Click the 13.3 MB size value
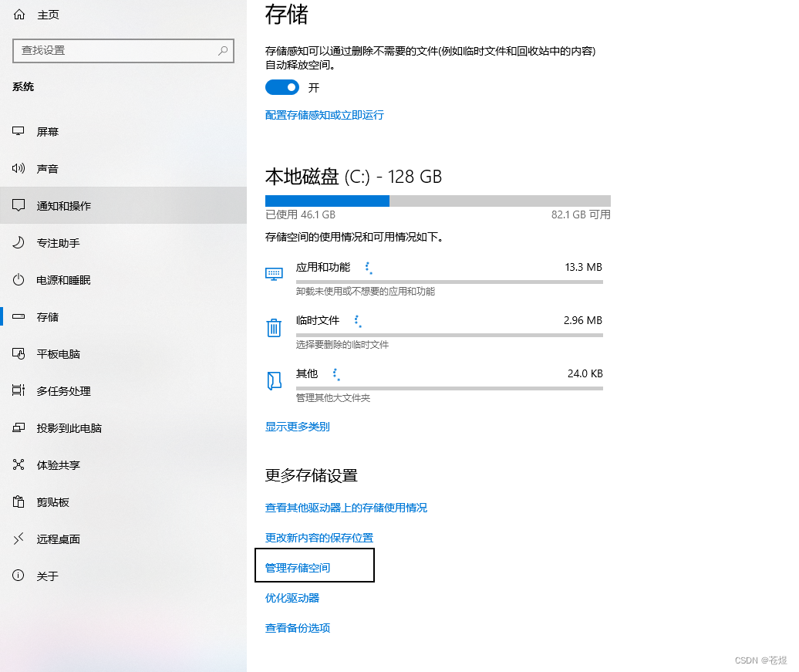Viewport: 799px width, 672px height. point(584,267)
